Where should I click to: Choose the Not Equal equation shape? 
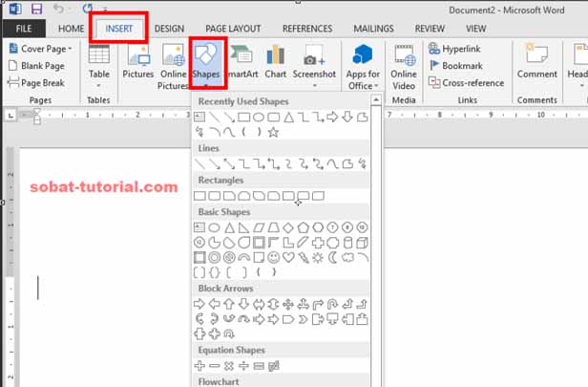[x=274, y=366]
